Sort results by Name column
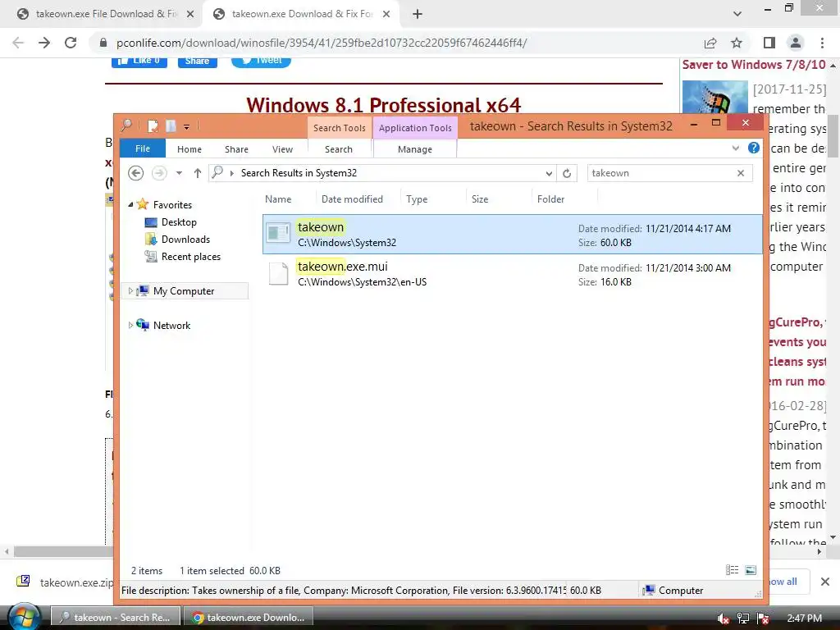840x630 pixels. point(278,199)
